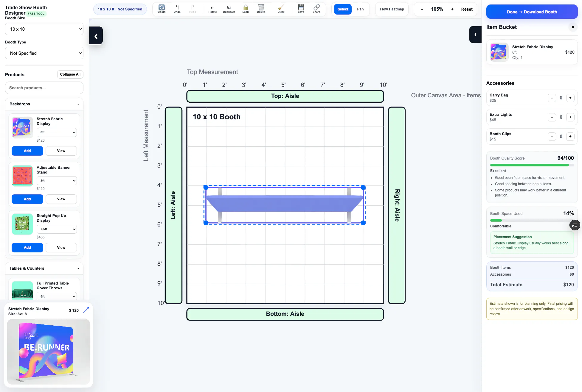Click Collapse All products button
The image size is (582, 392).
[x=70, y=74]
